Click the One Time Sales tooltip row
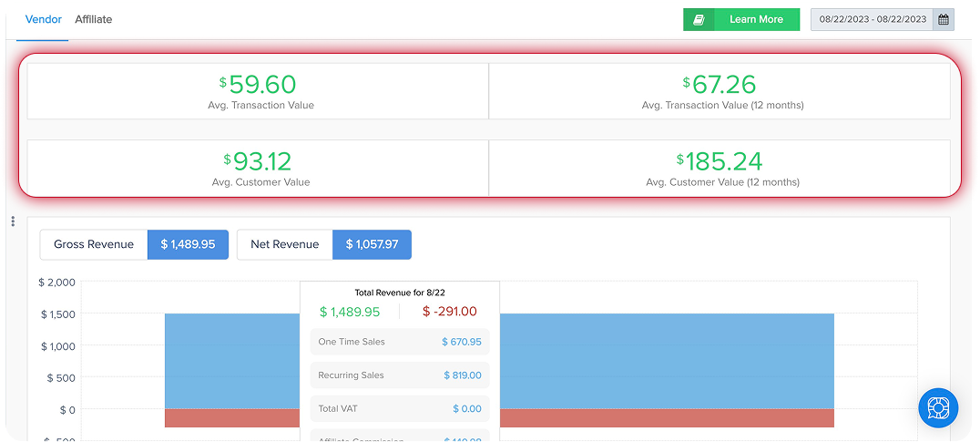The image size is (980, 442). pos(400,342)
